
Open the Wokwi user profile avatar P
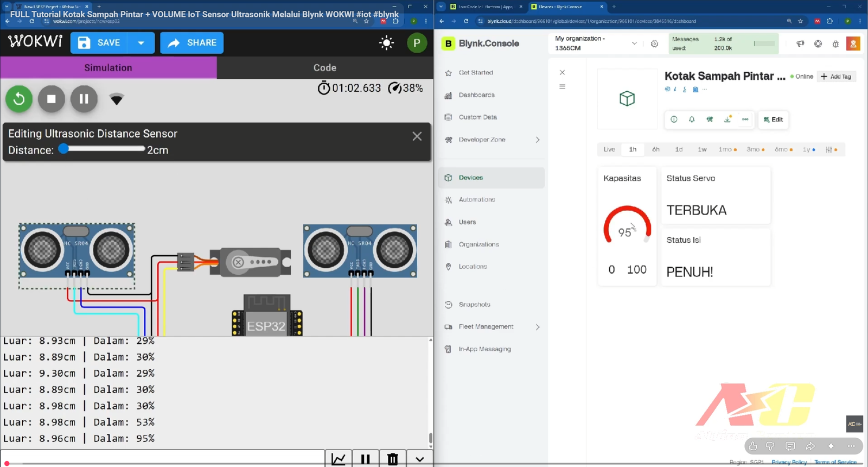[417, 43]
